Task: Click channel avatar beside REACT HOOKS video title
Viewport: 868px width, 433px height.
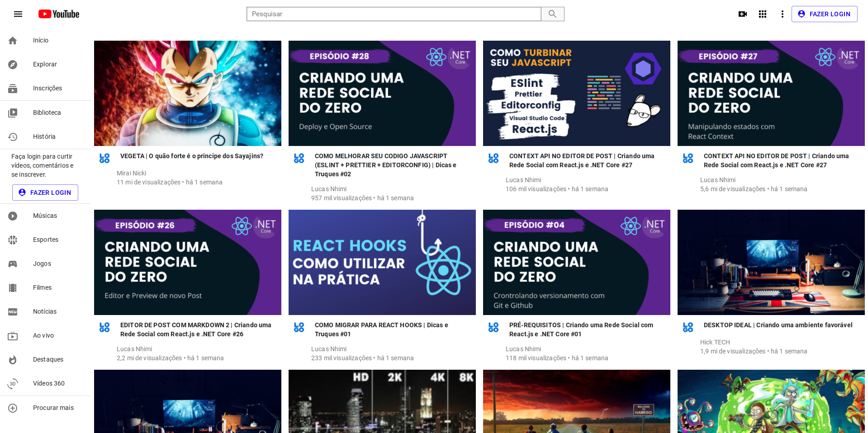Action: (299, 327)
